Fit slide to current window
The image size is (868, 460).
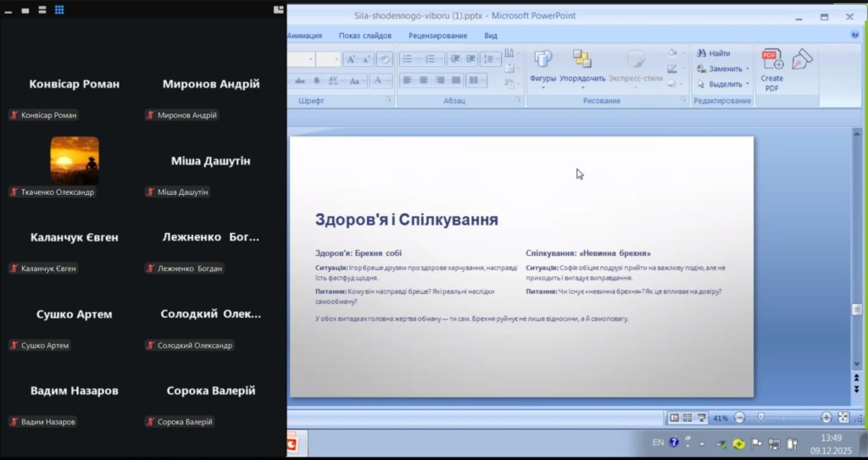(843, 418)
